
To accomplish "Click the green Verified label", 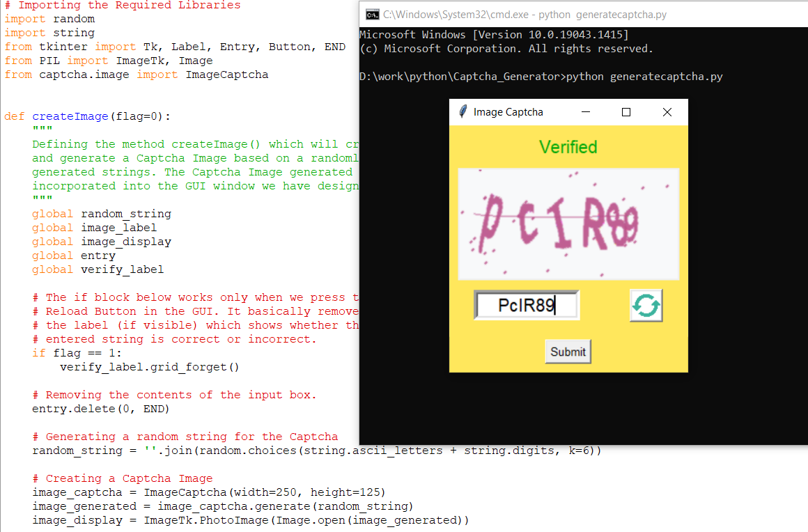I will pyautogui.click(x=568, y=147).
